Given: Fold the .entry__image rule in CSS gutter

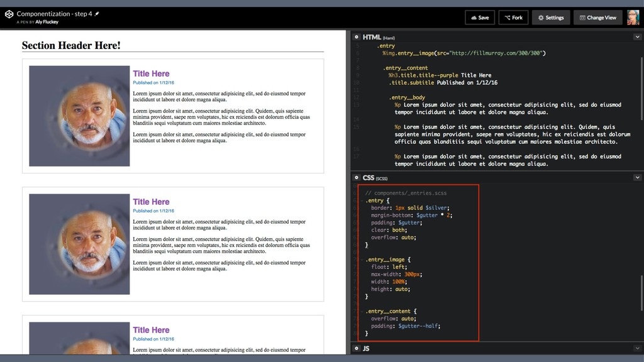Looking at the screenshot, I should click(362, 260).
